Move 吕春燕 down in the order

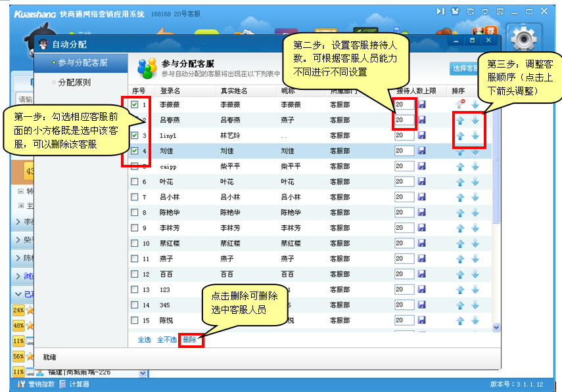coord(475,120)
